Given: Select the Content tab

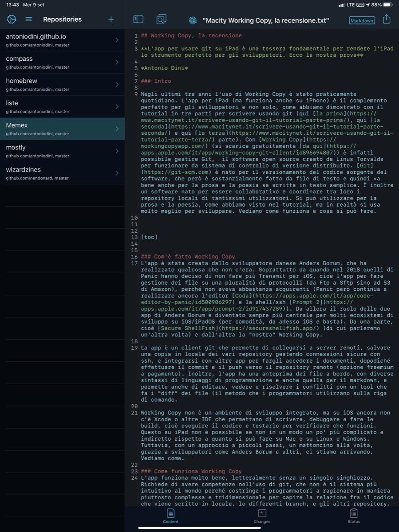Looking at the screenshot, I should coord(170,516).
